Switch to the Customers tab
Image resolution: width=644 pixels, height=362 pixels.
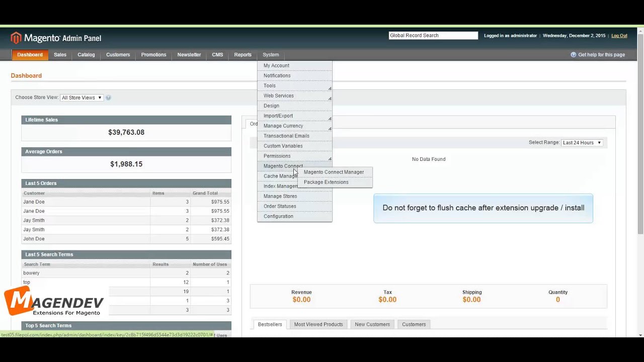point(414,324)
